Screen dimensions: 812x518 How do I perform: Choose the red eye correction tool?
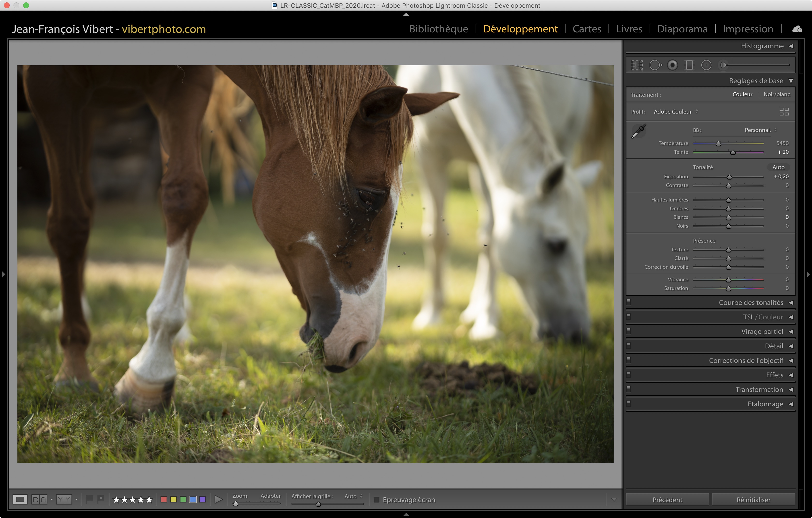672,65
